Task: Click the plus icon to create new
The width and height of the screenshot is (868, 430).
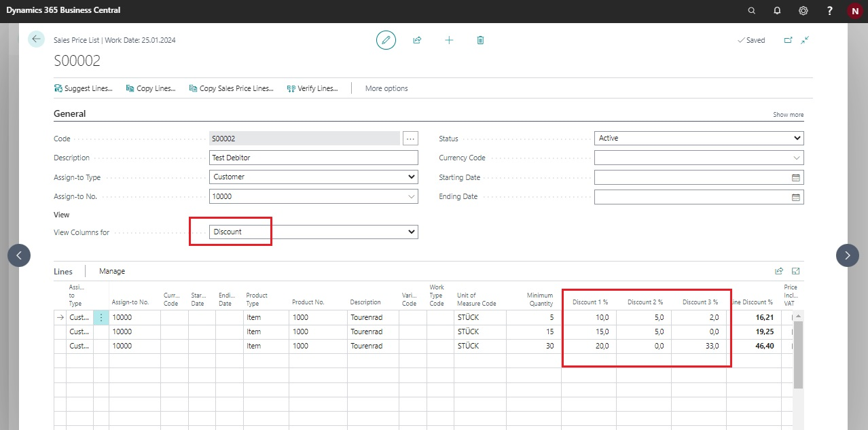Action: click(x=449, y=40)
